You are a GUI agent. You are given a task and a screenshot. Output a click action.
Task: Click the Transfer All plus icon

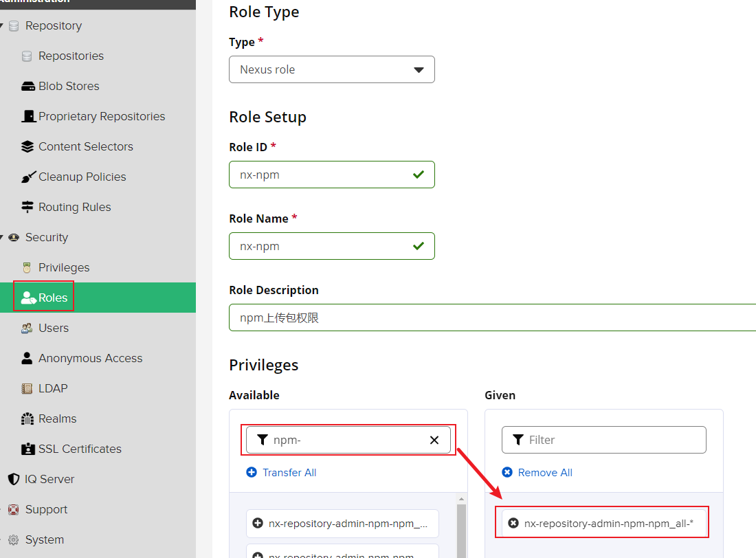(x=252, y=472)
